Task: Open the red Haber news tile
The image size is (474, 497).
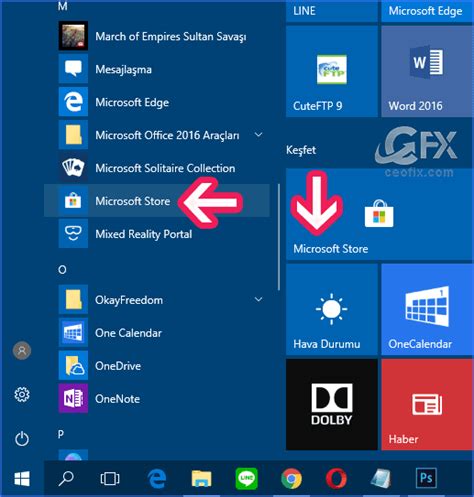Action: point(427,404)
